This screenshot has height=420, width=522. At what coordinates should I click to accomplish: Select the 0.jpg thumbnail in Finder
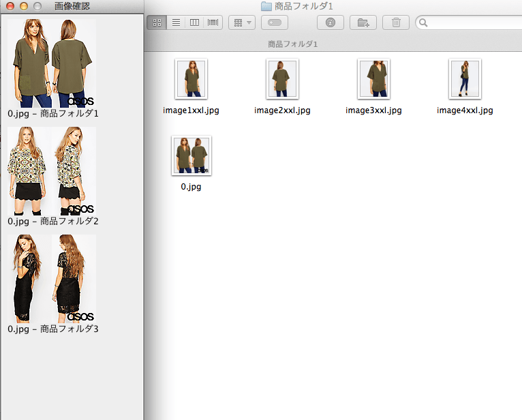pos(191,155)
